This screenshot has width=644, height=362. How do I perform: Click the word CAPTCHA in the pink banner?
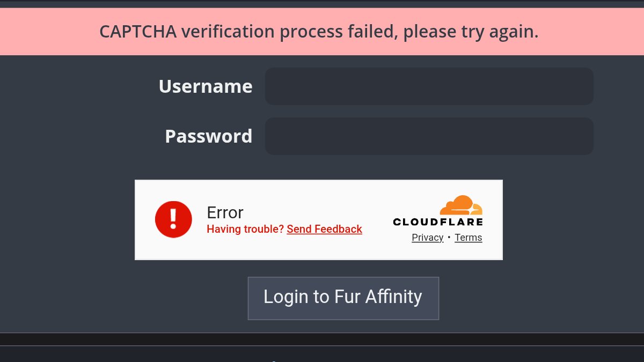coord(138,32)
